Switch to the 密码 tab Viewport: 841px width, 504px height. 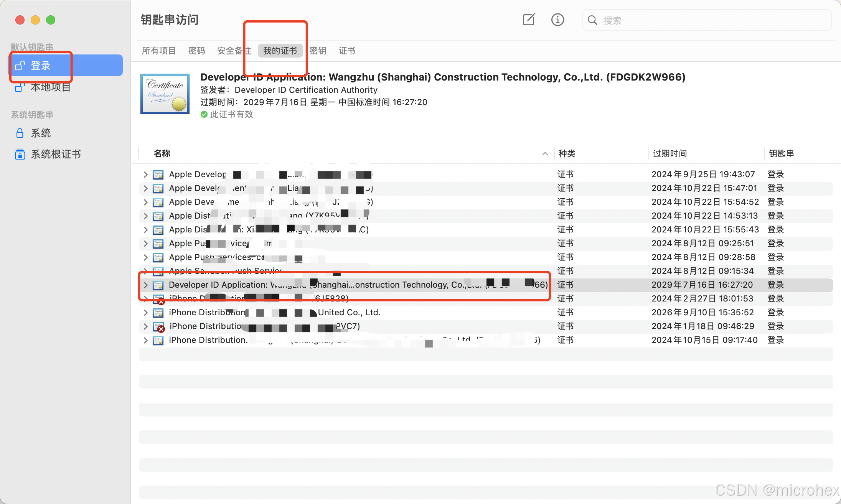(x=196, y=51)
